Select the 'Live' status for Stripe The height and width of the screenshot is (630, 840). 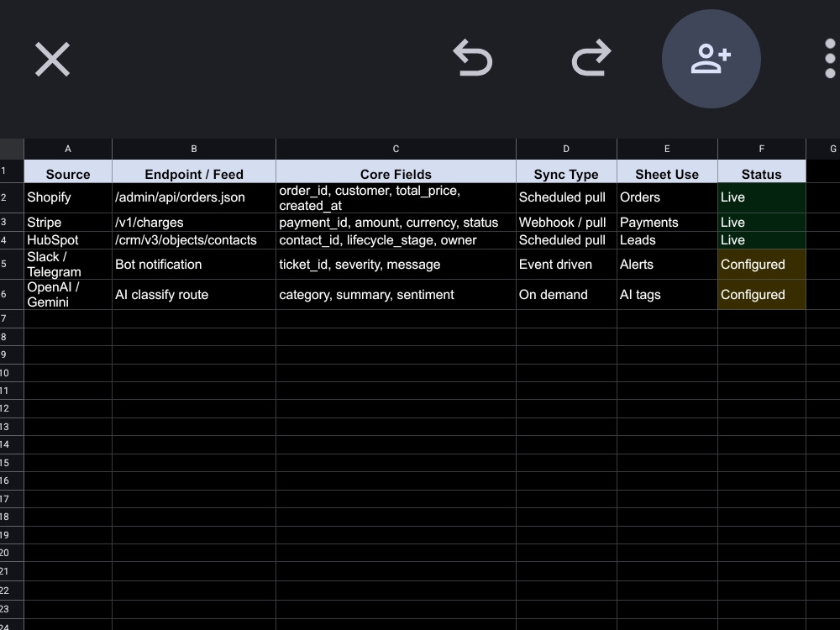pos(762,223)
